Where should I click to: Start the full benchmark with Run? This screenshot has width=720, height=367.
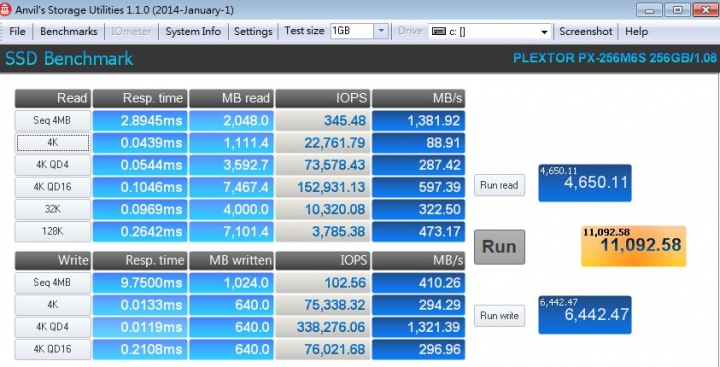[x=499, y=247]
